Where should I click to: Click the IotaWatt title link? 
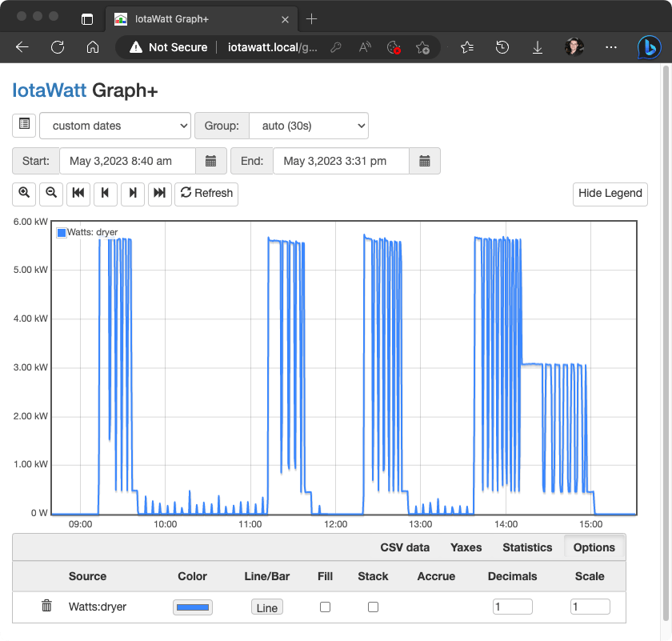coord(50,90)
